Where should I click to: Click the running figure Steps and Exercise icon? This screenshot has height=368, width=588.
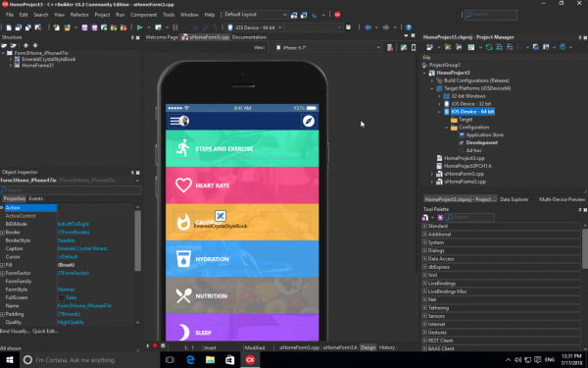183,148
